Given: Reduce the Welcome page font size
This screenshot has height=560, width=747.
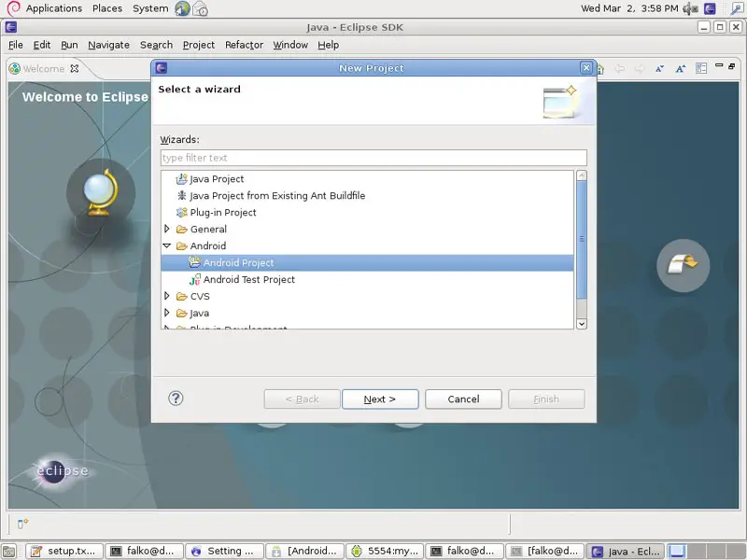Looking at the screenshot, I should (659, 69).
